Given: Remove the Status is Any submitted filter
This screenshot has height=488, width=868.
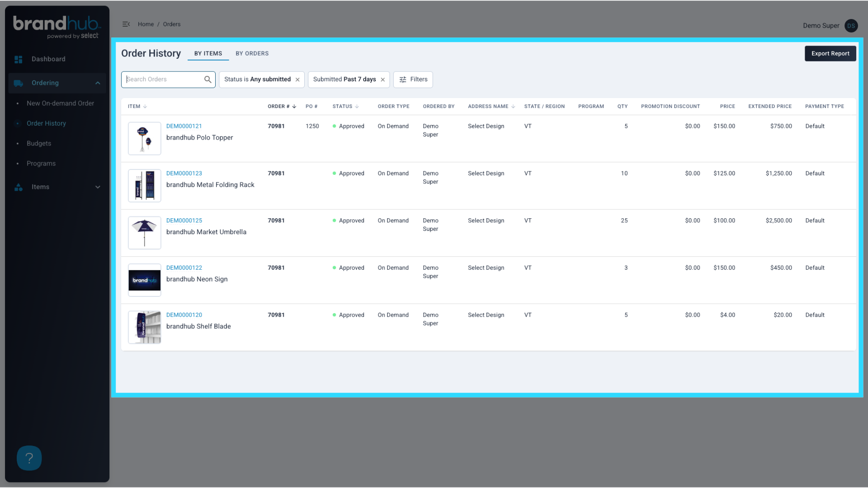Looking at the screenshot, I should point(297,80).
